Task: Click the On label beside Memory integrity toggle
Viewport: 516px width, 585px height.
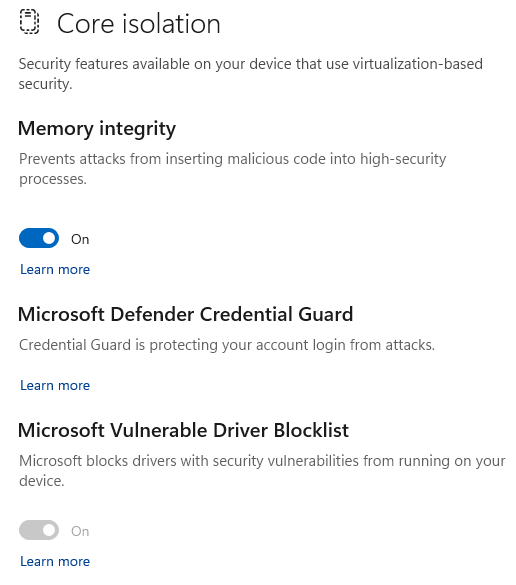Action: 80,239
